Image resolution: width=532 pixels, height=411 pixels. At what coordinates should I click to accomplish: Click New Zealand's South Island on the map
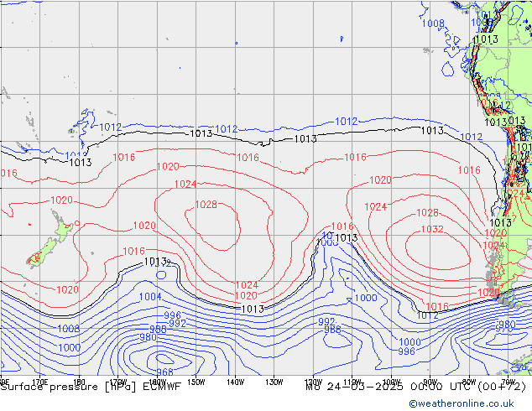pyautogui.click(x=43, y=252)
